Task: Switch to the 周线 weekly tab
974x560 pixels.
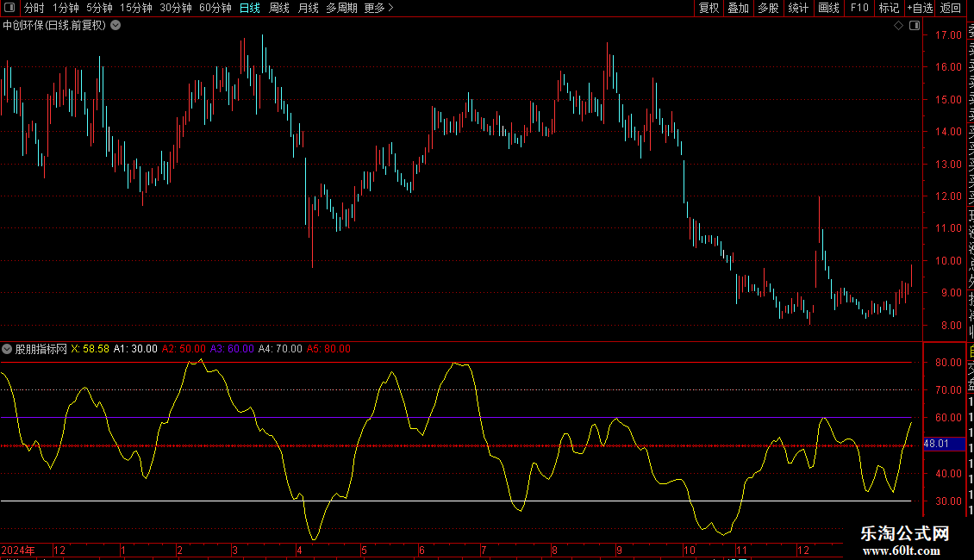Action: point(279,8)
